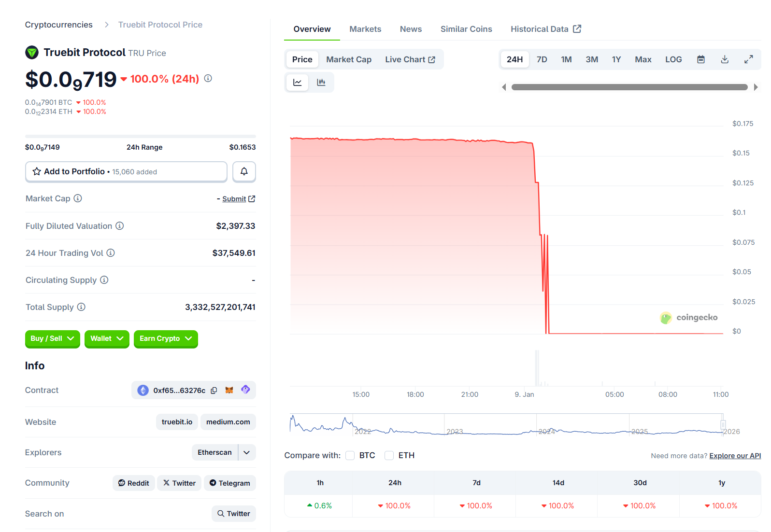Open the calendar date range picker
771x532 pixels.
tap(700, 59)
